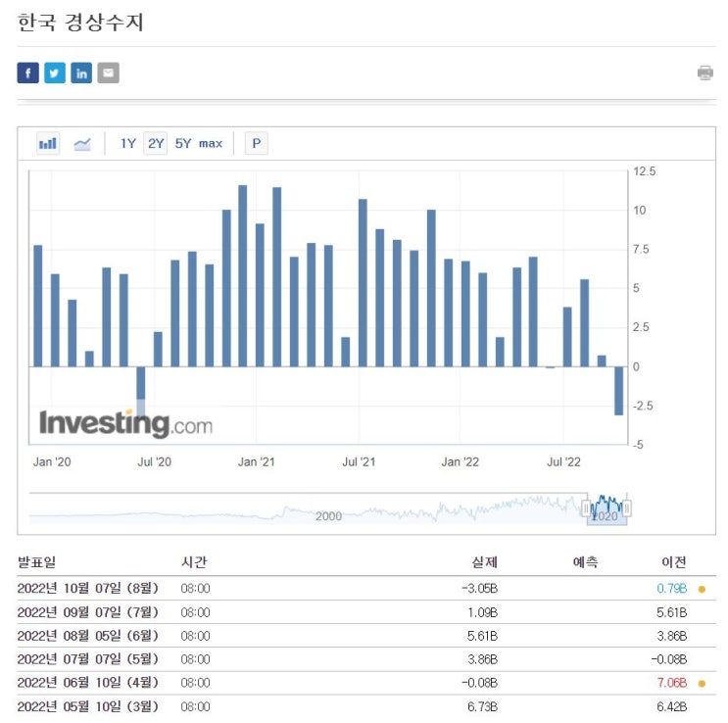Image resolution: width=728 pixels, height=723 pixels.
Task: Select row 2022년 05월 10일 (3월)
Action: click(366, 706)
